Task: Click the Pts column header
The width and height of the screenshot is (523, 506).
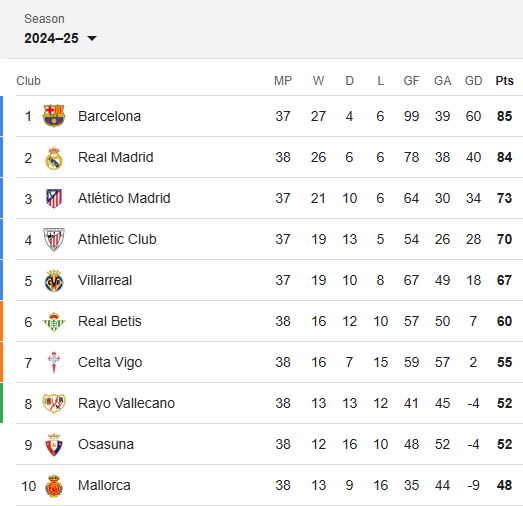Action: click(504, 81)
